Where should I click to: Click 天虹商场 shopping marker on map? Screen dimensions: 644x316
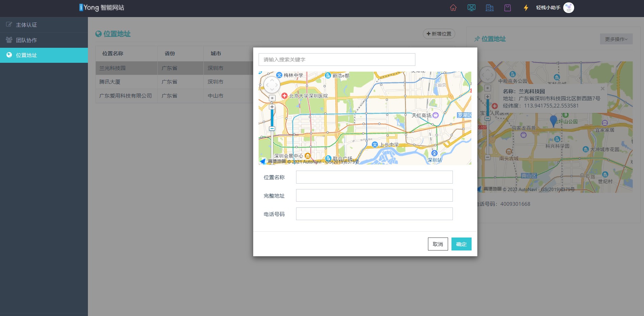[435, 115]
